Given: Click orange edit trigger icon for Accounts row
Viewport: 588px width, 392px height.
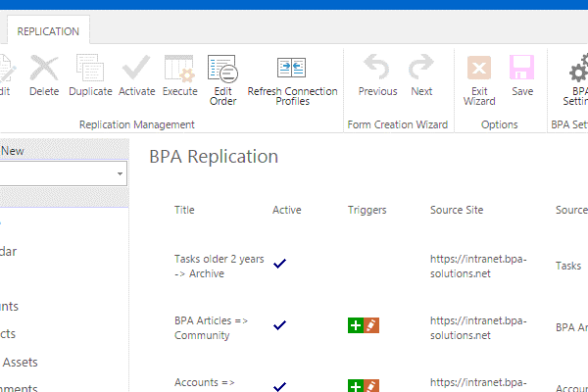Looking at the screenshot, I should [x=371, y=385].
